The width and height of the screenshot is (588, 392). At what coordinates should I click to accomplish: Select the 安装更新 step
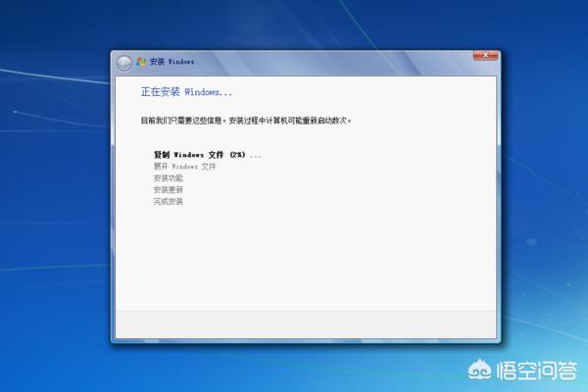pyautogui.click(x=168, y=190)
